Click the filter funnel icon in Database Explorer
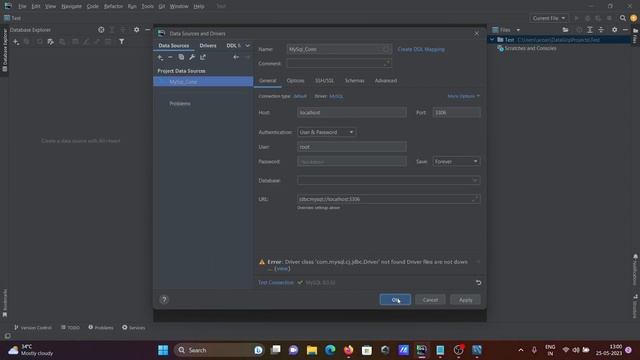This screenshot has width=640, height=360. [122, 42]
